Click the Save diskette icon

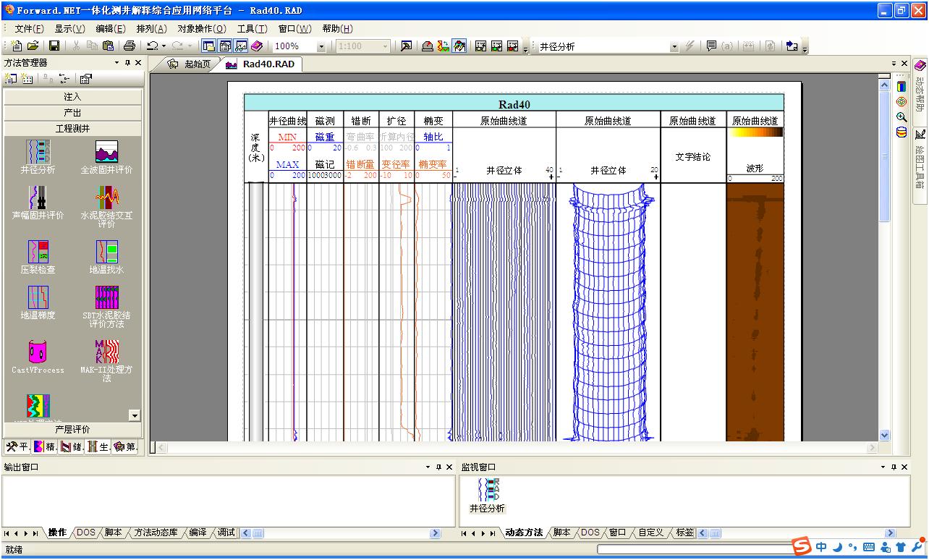point(54,46)
